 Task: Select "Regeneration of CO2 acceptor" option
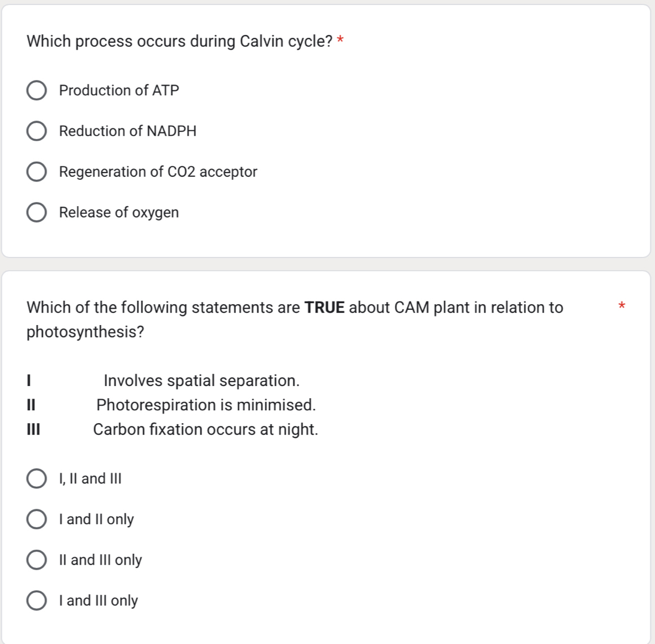click(x=37, y=171)
